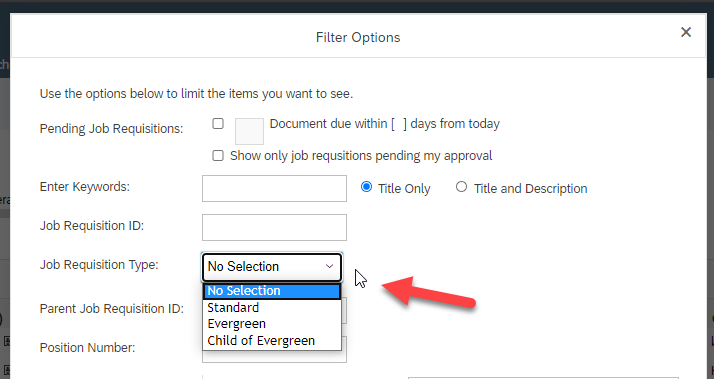Focus the Enter Keywords text field

click(274, 189)
